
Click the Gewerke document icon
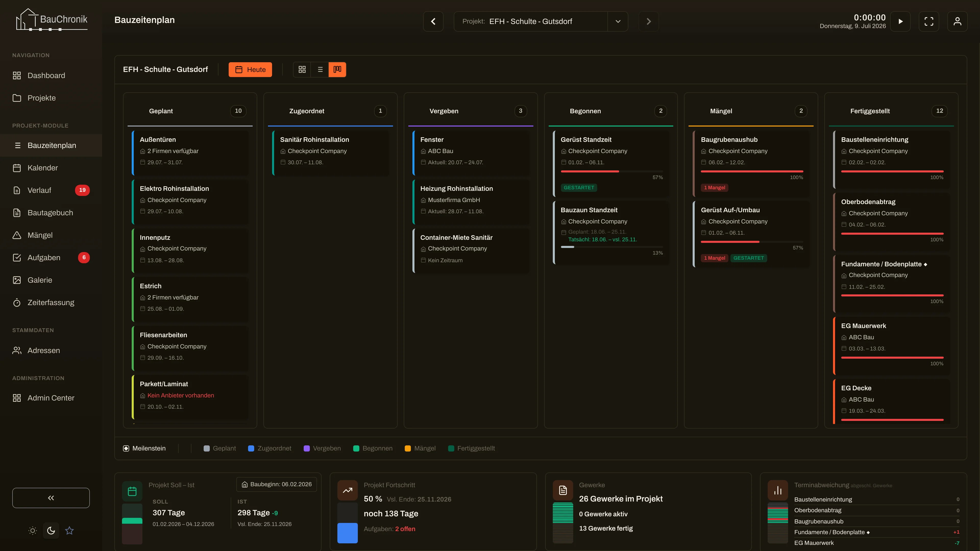point(563,491)
